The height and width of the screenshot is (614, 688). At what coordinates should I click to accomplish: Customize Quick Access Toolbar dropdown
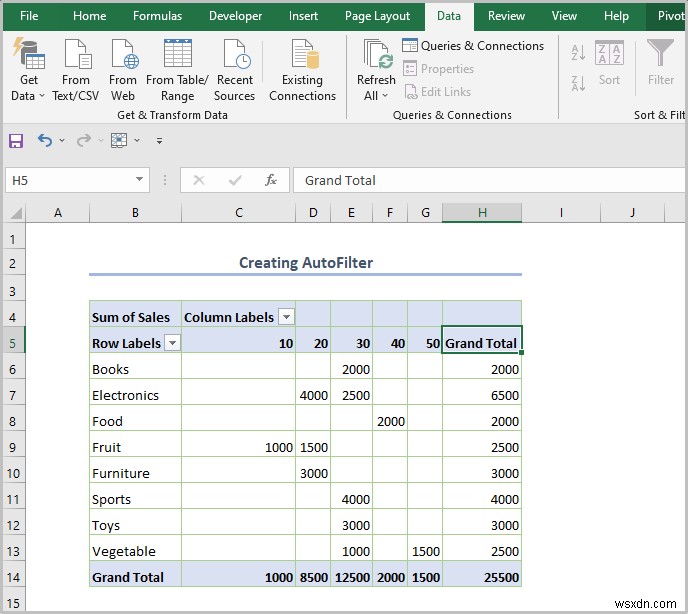pos(159,141)
